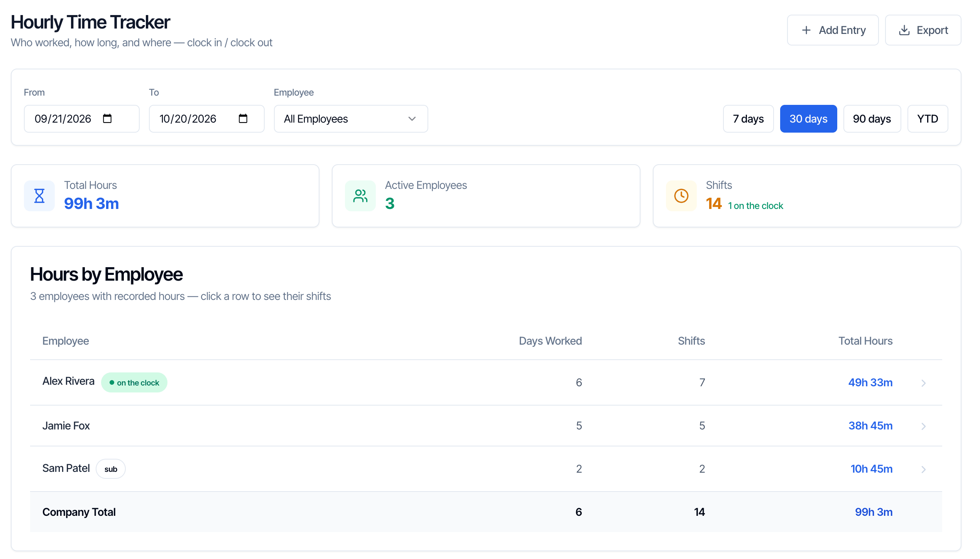The width and height of the screenshot is (980, 559).
Task: Click the Shifts count 14 in card
Action: tap(714, 204)
